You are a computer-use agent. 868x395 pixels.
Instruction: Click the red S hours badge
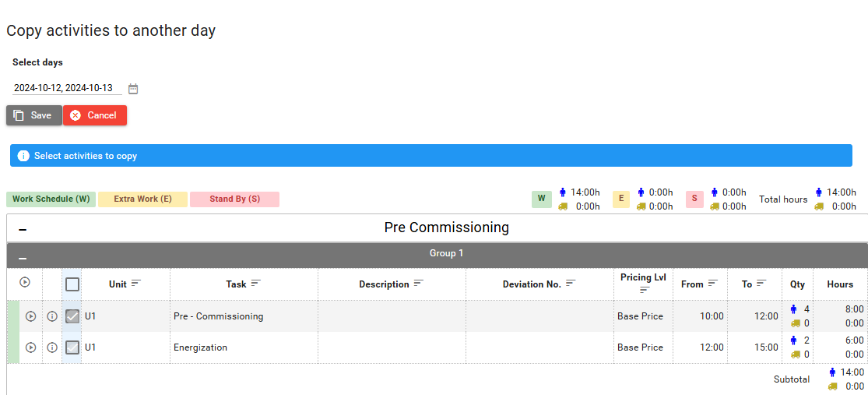coord(694,199)
